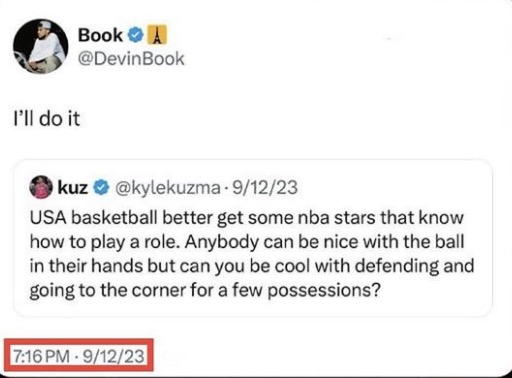The image size is (512, 378).
Task: Click the kuz display name
Action: (73, 187)
